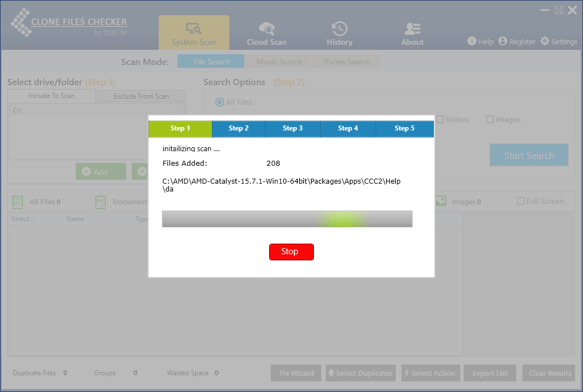
Task: Click the Export List button
Action: pyautogui.click(x=490, y=372)
